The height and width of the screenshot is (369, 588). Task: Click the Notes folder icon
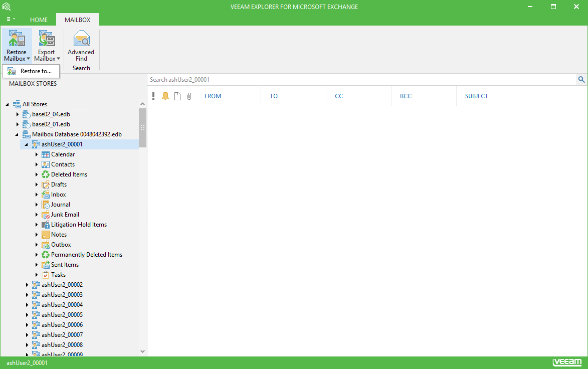click(x=46, y=235)
